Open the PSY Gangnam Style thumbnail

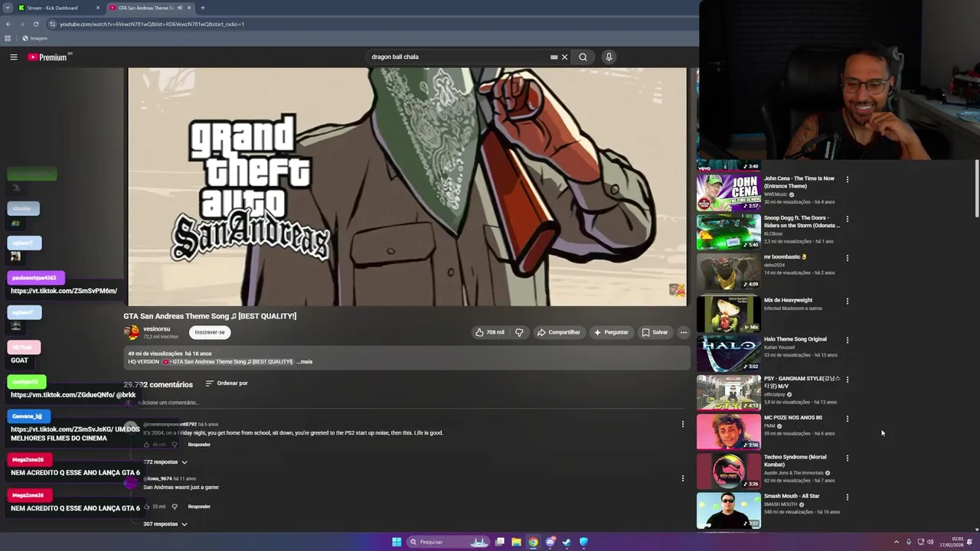pos(728,392)
